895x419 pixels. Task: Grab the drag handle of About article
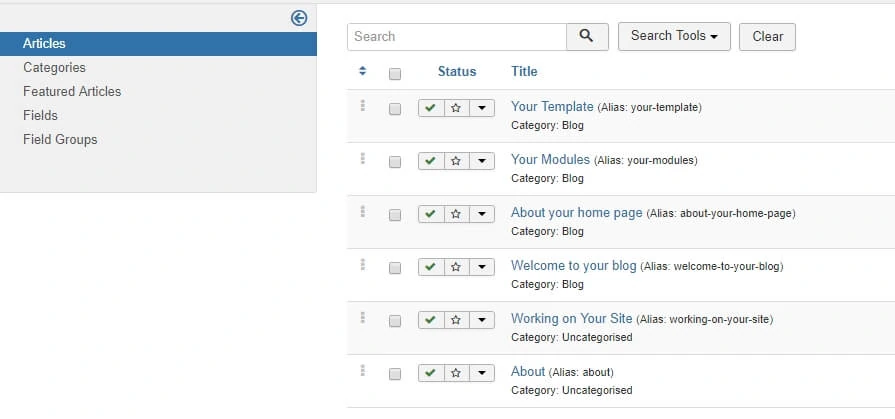pos(362,371)
